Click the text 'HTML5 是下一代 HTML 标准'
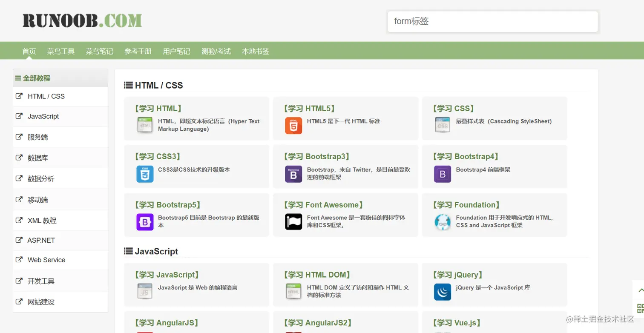 click(x=343, y=121)
